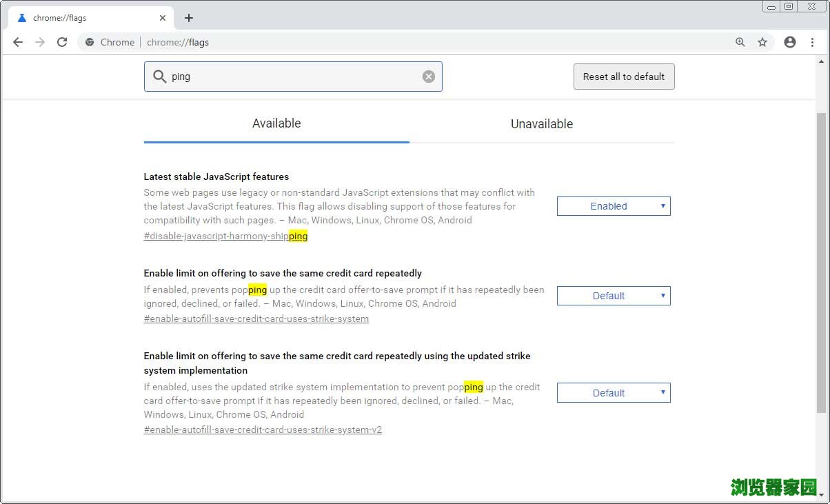Open #enable-autofill-save-credit-card-uses-strike-system-v2 link
The image size is (830, 504).
pyautogui.click(x=263, y=430)
